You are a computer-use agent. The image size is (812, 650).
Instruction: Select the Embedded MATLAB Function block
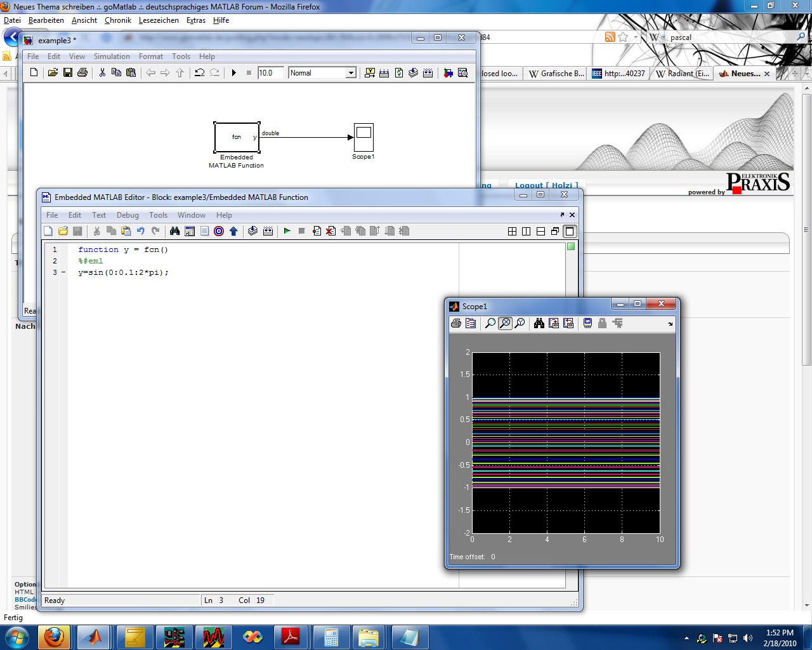[x=237, y=137]
